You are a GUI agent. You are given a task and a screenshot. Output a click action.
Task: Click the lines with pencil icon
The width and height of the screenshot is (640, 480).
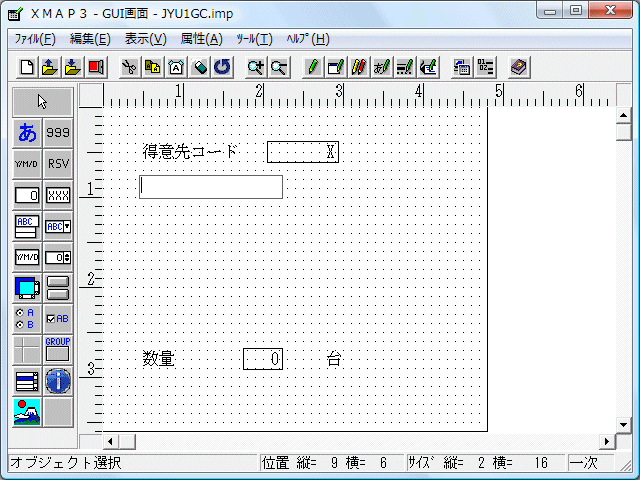click(405, 67)
